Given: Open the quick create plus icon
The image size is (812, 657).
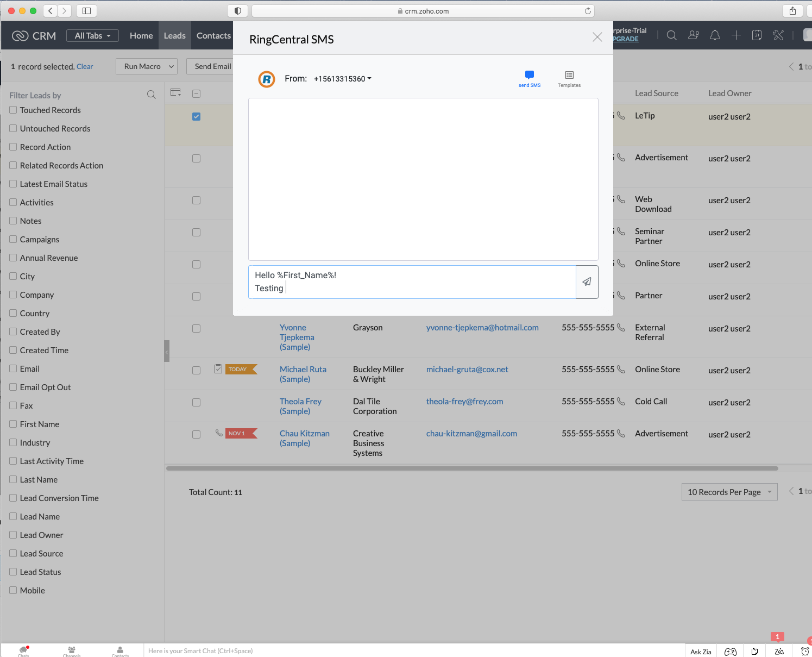Looking at the screenshot, I should (x=736, y=35).
